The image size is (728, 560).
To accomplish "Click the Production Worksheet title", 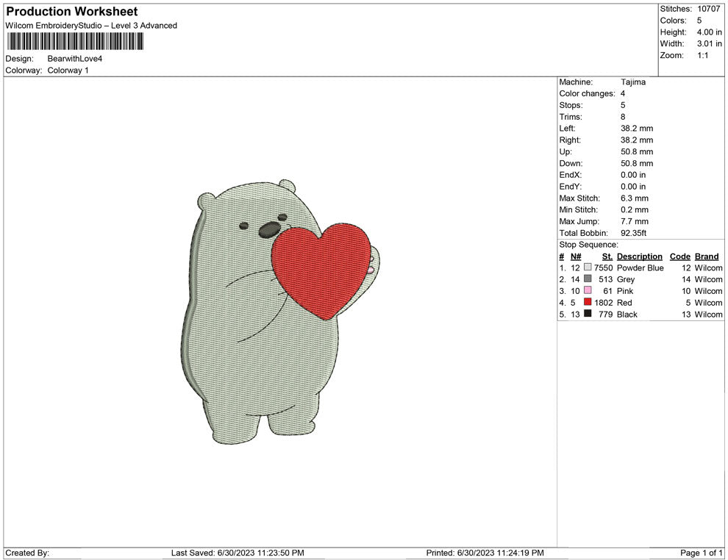I will pos(71,12).
